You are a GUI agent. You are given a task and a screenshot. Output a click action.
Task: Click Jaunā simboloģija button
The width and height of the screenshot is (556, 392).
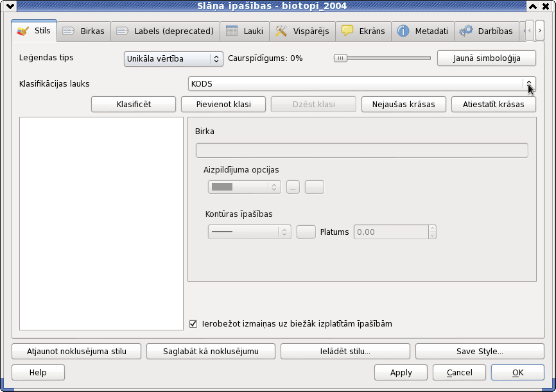487,58
